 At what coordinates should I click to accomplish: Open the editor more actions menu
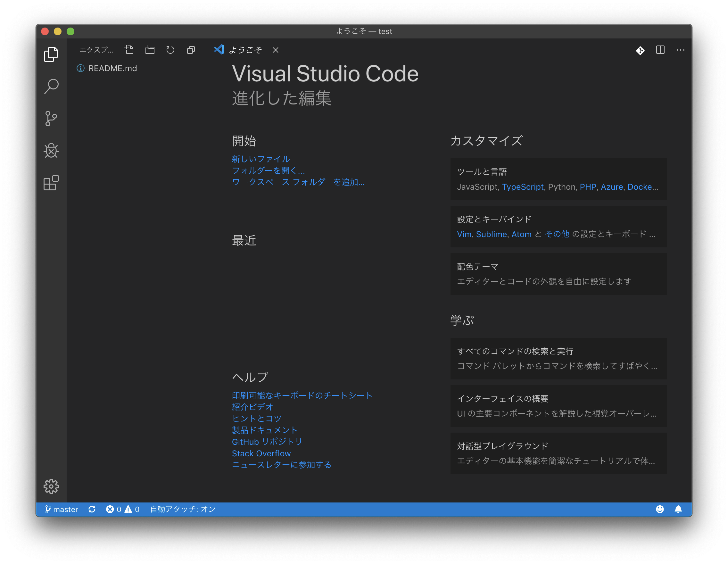point(680,50)
